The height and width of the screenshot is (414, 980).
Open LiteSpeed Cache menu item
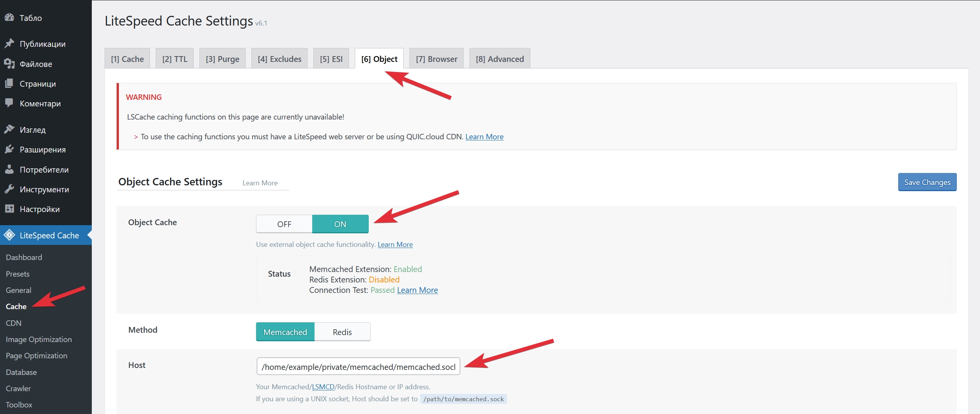pyautogui.click(x=46, y=235)
